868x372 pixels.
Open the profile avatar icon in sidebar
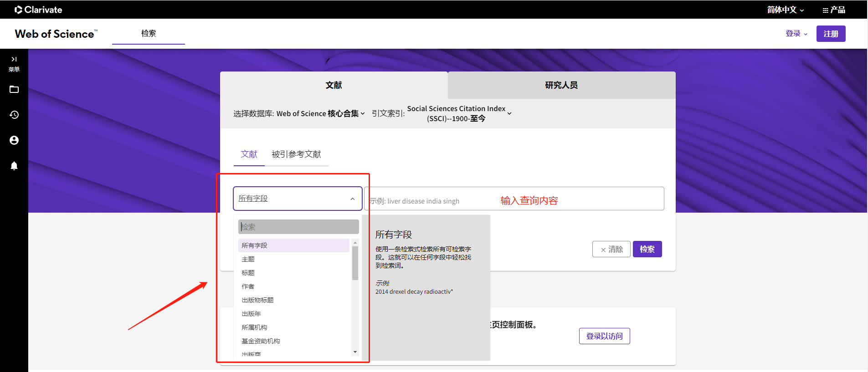(x=14, y=140)
